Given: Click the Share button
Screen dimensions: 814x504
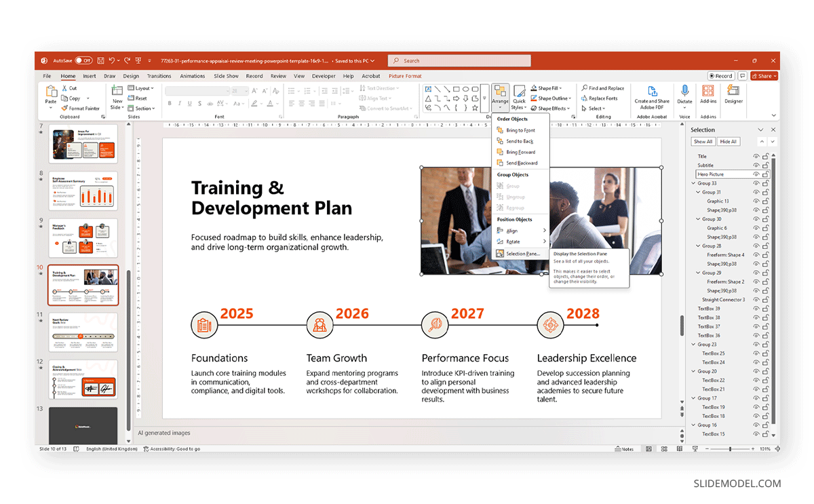Looking at the screenshot, I should tap(764, 76).
